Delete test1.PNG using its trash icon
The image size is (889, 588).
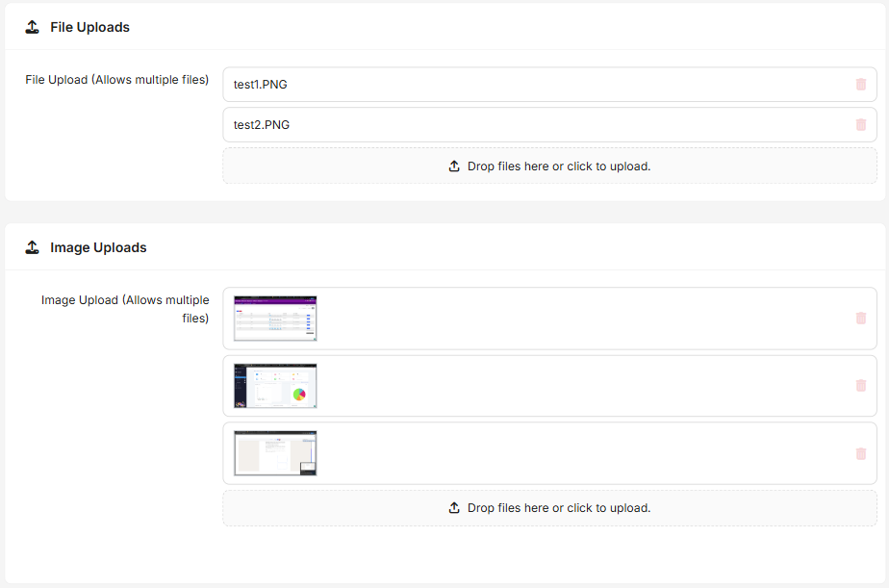pyautogui.click(x=860, y=85)
